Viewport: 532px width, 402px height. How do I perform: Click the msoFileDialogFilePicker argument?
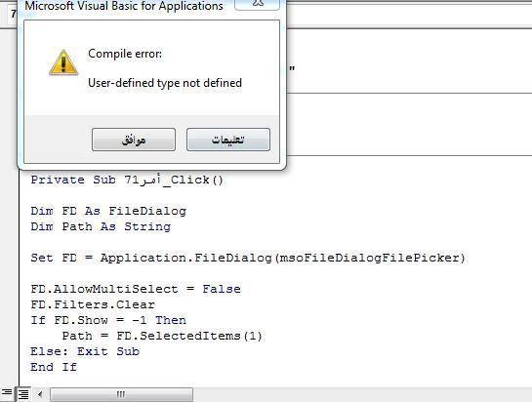pos(369,258)
